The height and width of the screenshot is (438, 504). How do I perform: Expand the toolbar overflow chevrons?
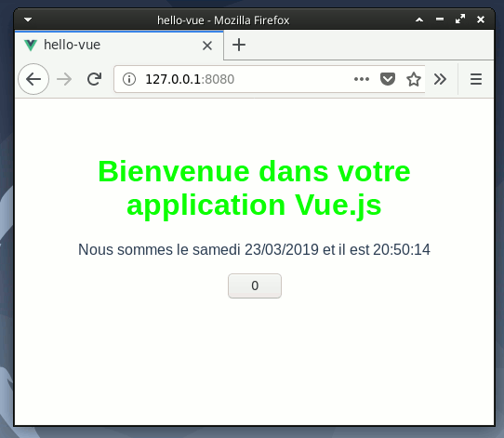[440, 79]
